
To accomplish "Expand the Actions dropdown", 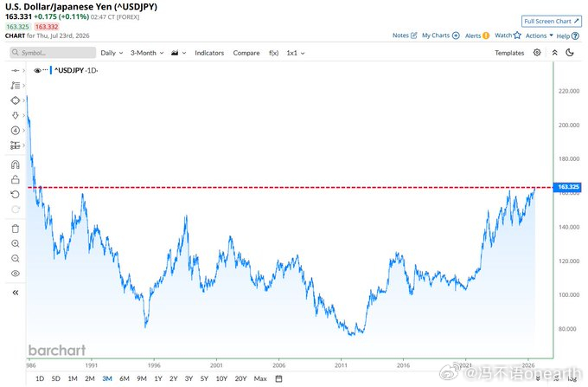I will pos(539,35).
